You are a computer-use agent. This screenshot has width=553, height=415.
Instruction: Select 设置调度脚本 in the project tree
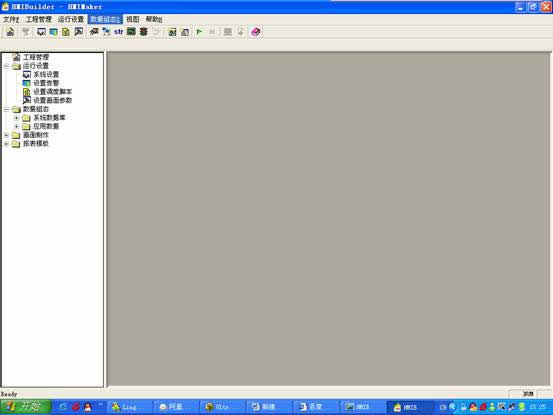coord(53,92)
